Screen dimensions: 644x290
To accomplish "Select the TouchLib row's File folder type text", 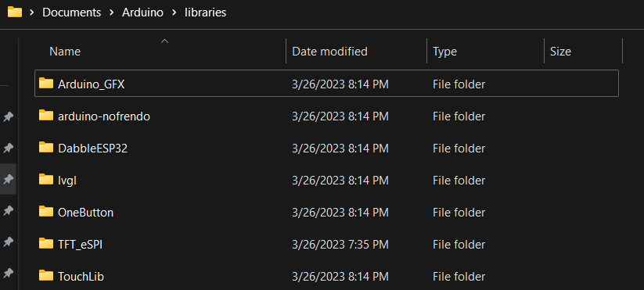I will click(459, 277).
